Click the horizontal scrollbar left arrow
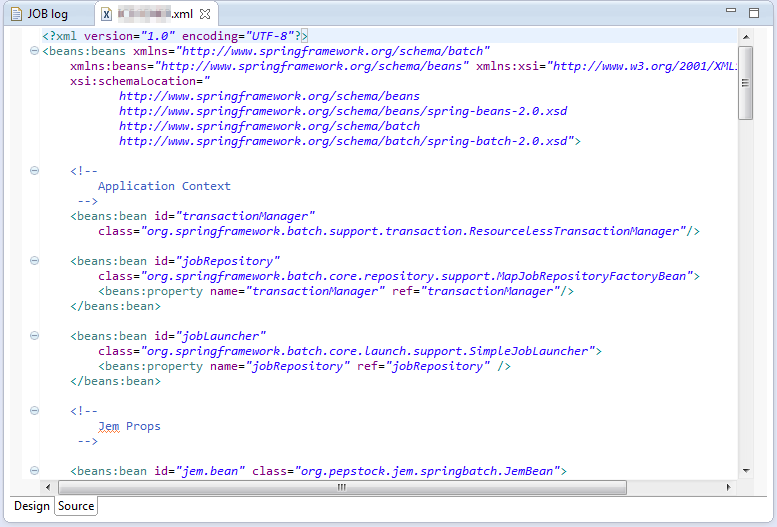Viewport: 777px width, 527px height. click(48, 487)
